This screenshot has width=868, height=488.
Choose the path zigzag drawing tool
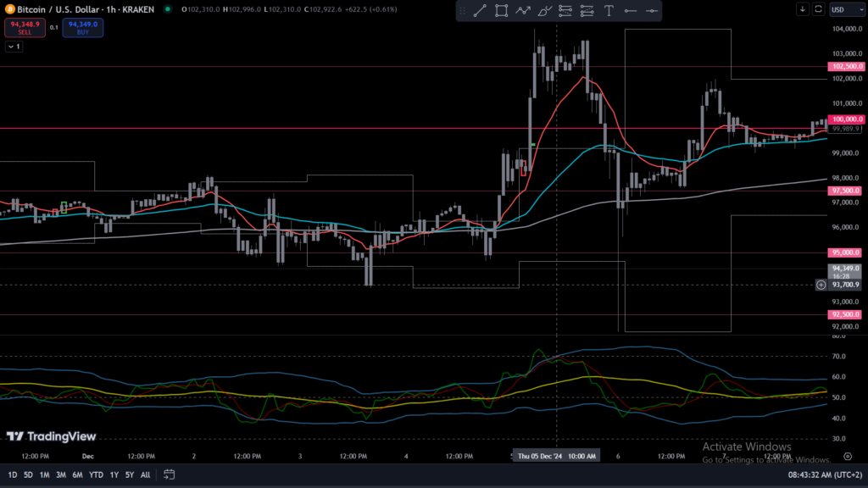(x=523, y=11)
